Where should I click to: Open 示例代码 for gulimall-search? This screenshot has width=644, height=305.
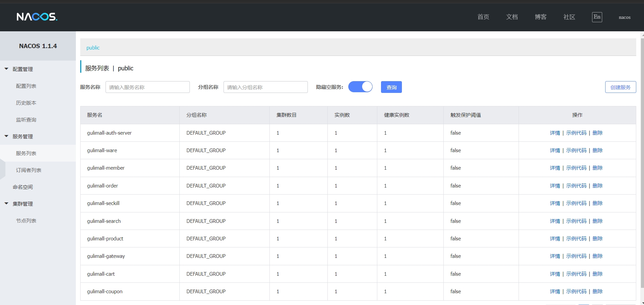click(576, 221)
